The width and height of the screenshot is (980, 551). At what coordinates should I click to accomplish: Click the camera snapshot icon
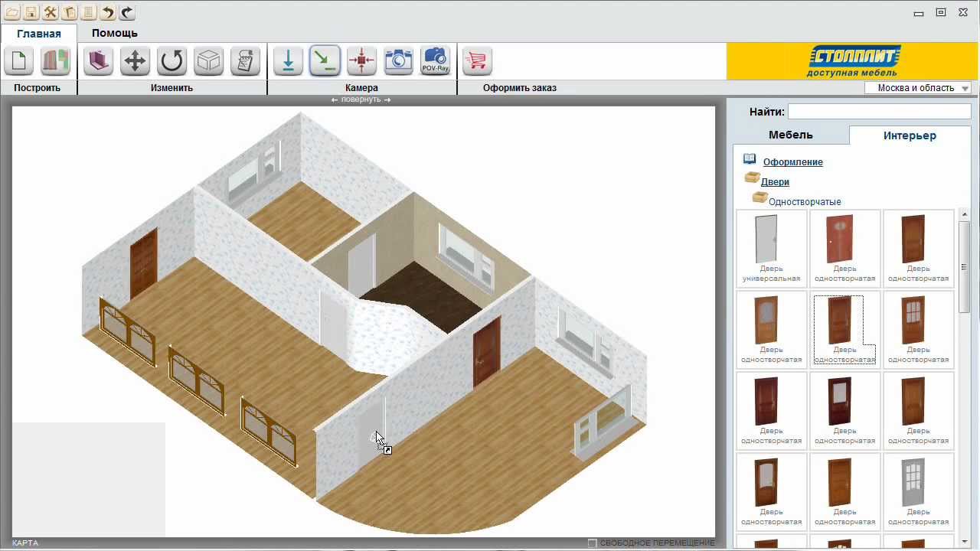398,60
